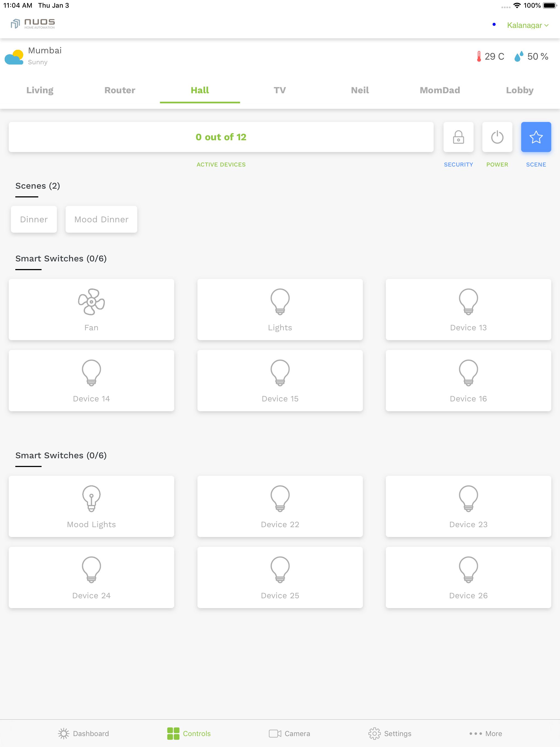This screenshot has width=560, height=747.
Task: Click the thermometer temperature icon
Action: click(x=479, y=56)
